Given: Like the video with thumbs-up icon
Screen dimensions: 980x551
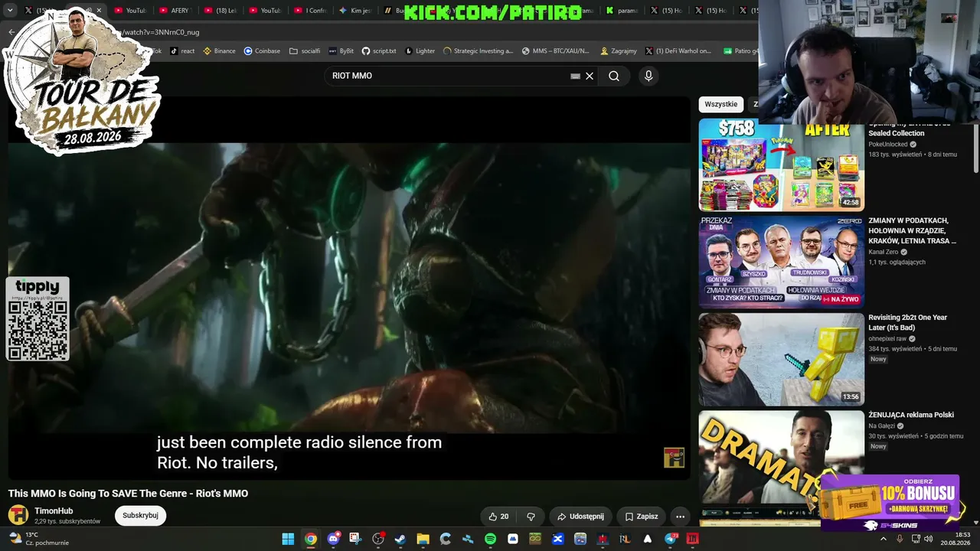Looking at the screenshot, I should (x=498, y=517).
